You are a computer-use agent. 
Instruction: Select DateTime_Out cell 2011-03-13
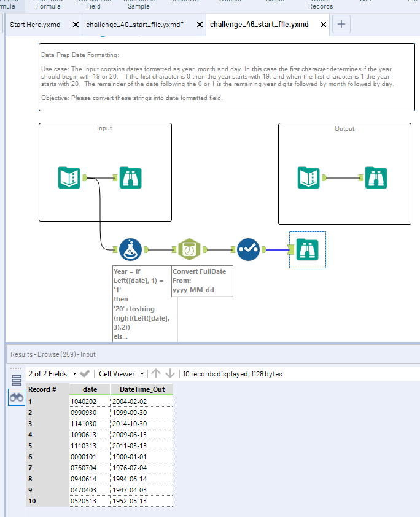point(142,446)
